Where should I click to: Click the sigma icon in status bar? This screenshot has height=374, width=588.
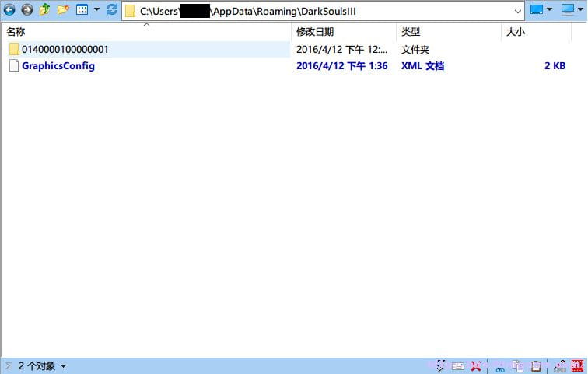(9, 366)
